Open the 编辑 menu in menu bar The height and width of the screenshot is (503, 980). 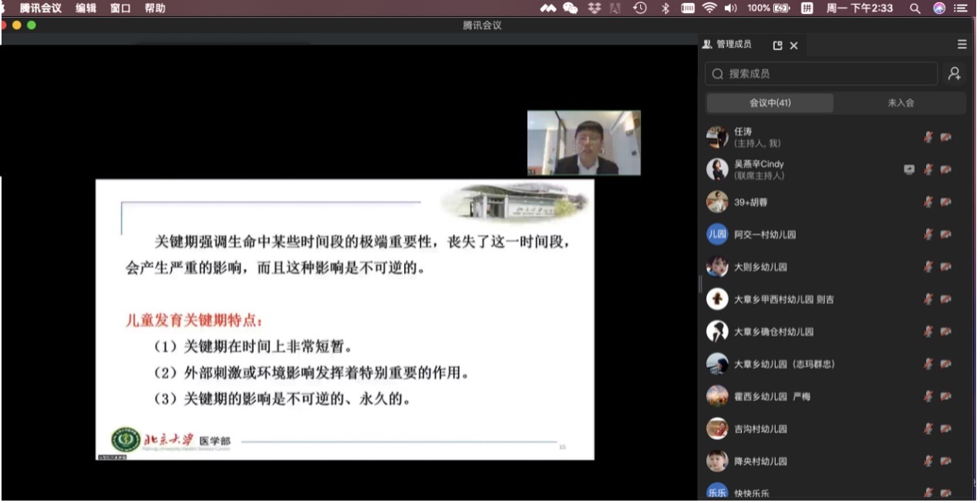[86, 8]
